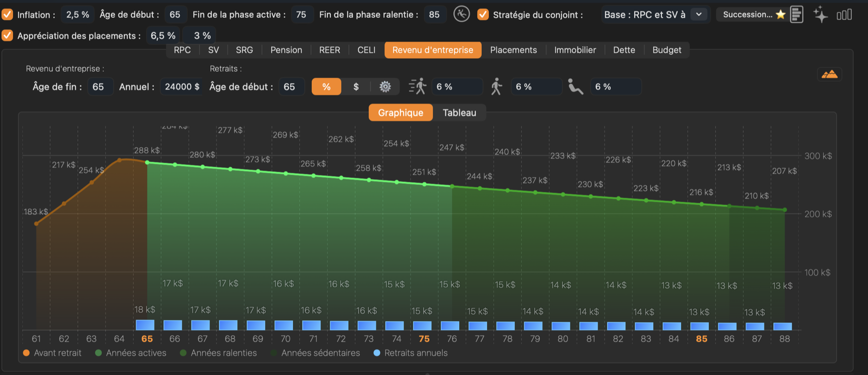Screen dimensions: 868x375
Task: Open the bar chart comparison icon
Action: click(x=844, y=15)
